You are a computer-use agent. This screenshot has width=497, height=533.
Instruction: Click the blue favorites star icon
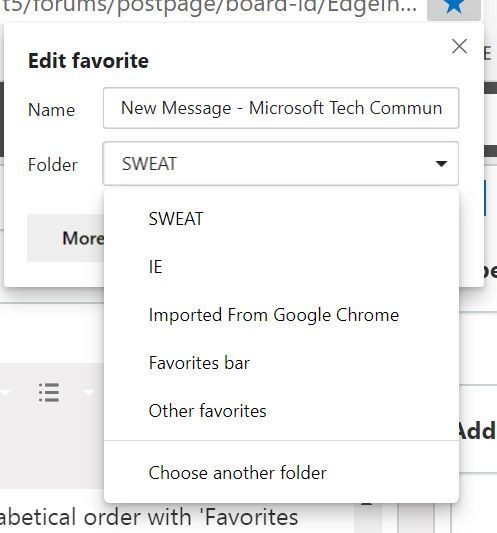coord(454,7)
